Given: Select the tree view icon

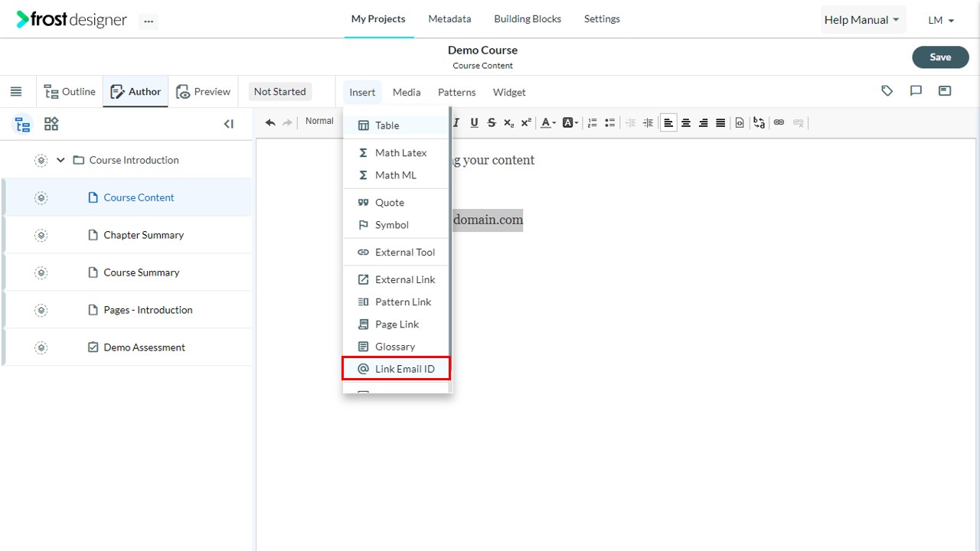Looking at the screenshot, I should click(x=23, y=124).
